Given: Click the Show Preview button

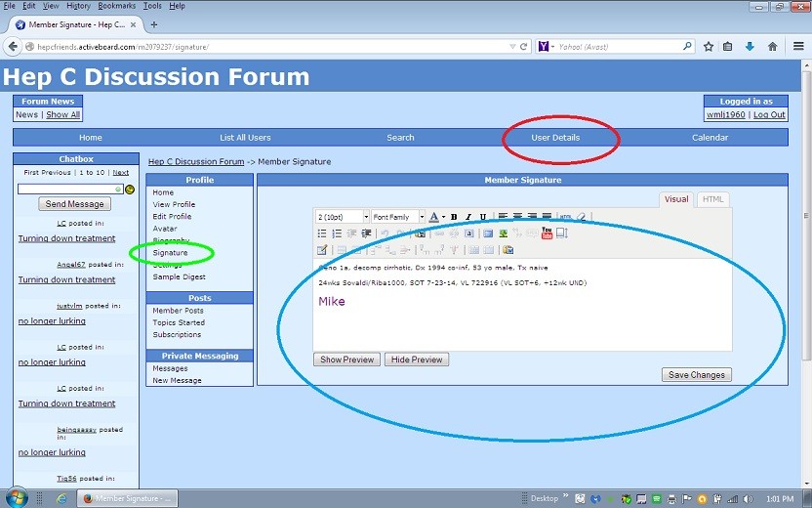Looking at the screenshot, I should click(347, 360).
